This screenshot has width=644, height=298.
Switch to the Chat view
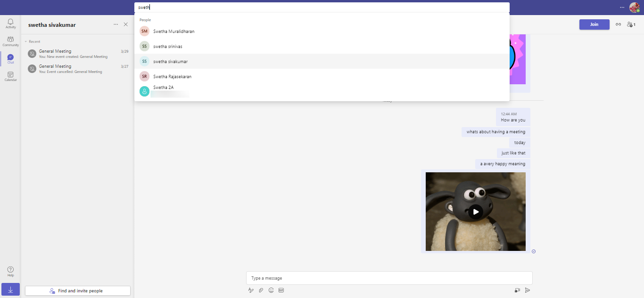click(10, 59)
